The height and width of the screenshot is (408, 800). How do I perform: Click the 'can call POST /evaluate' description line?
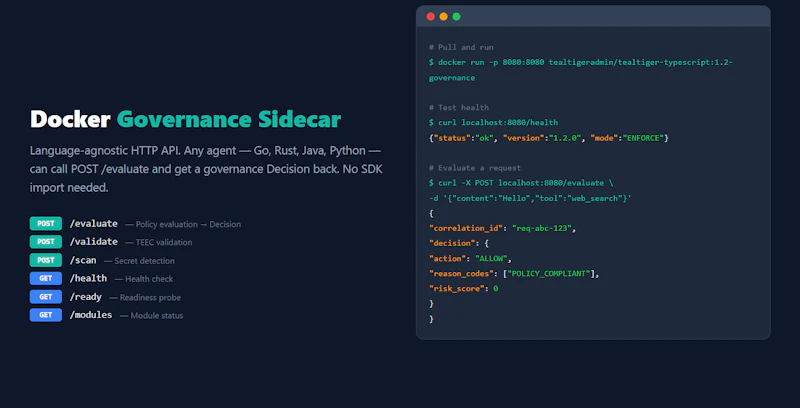pos(206,169)
